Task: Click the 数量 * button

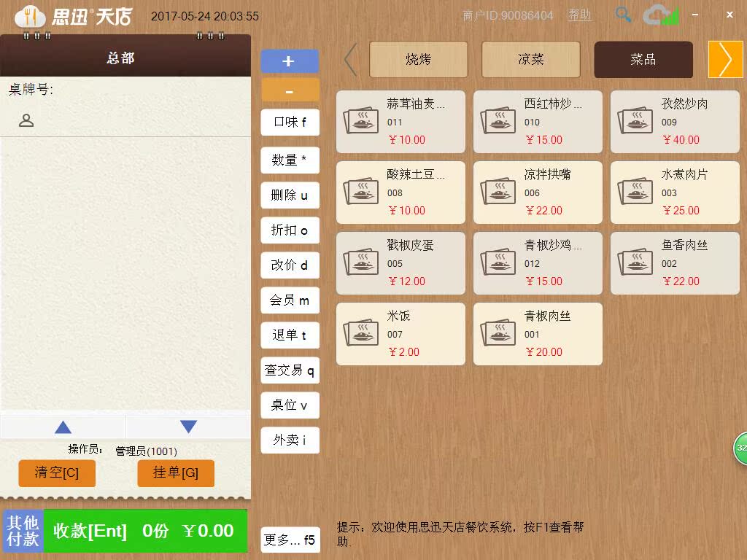Action: [x=290, y=160]
